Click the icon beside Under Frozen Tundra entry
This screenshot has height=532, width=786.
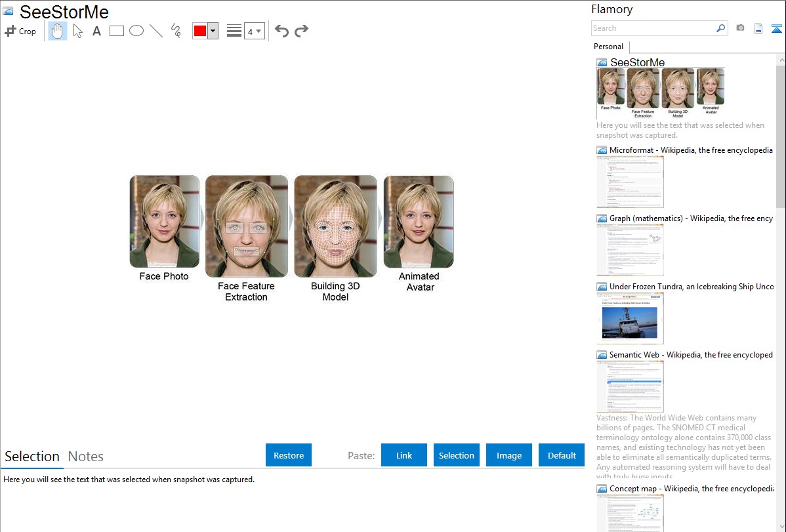pyautogui.click(x=602, y=286)
